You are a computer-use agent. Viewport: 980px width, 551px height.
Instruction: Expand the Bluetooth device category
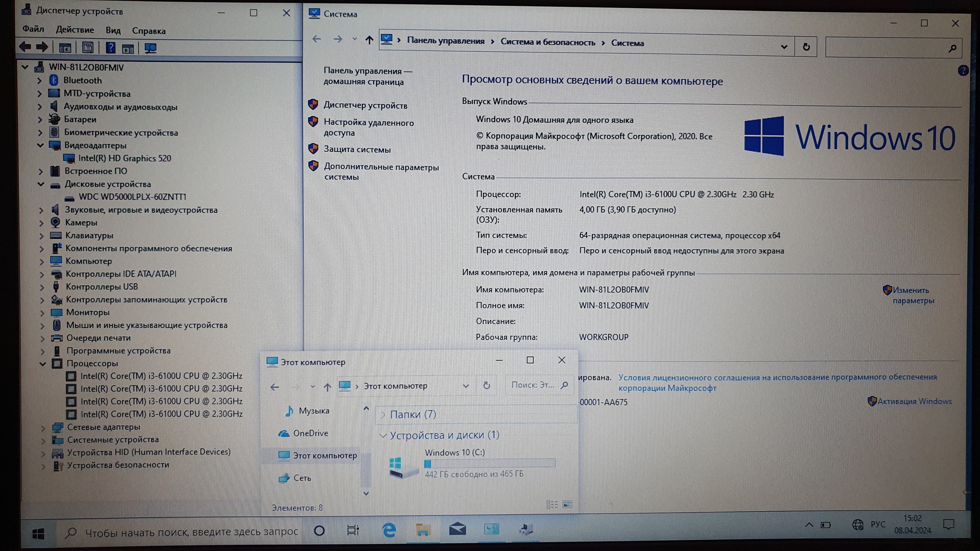pos(40,81)
